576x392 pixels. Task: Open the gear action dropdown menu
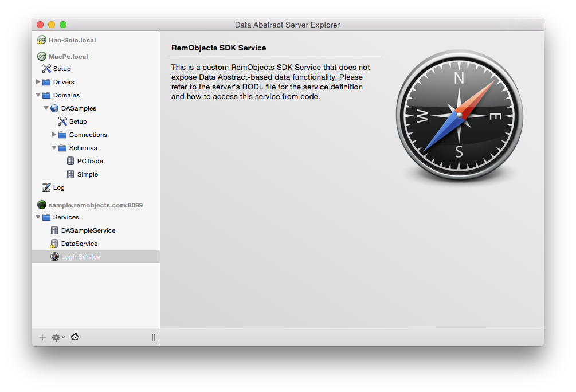(58, 338)
